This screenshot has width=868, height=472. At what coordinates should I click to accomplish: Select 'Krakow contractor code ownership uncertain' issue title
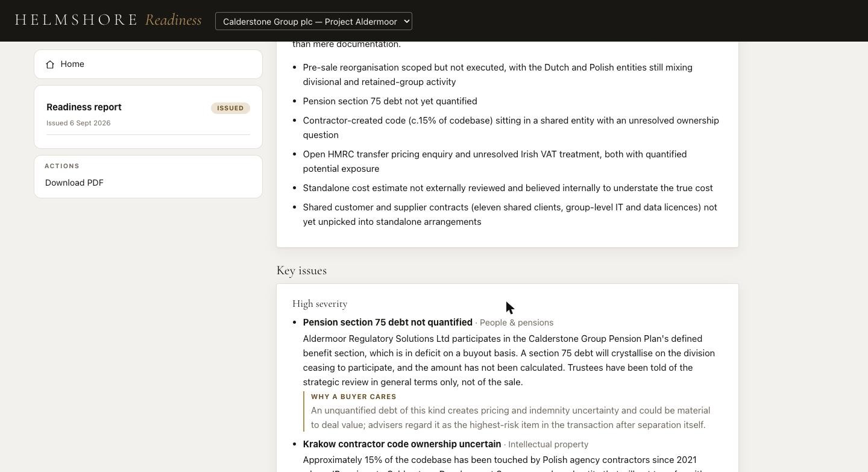tap(402, 444)
